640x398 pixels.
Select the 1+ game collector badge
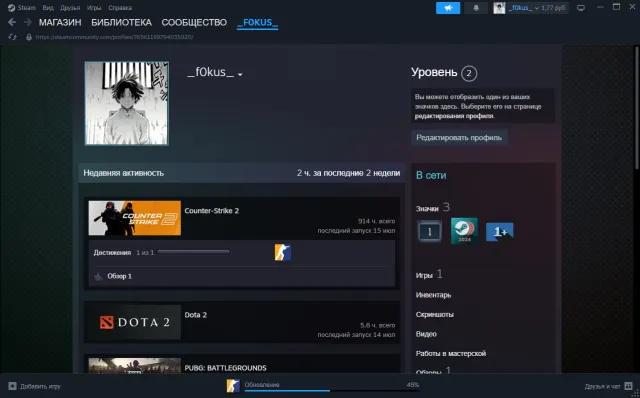(x=500, y=232)
